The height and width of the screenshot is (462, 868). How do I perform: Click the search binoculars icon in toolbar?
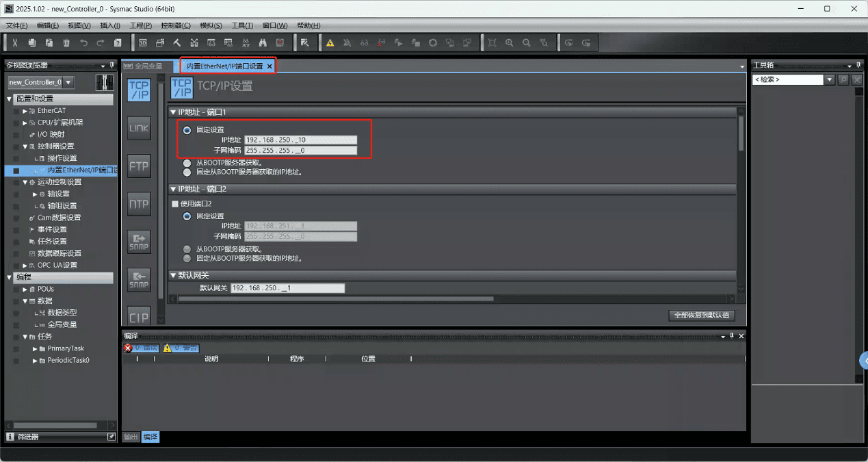click(x=263, y=42)
